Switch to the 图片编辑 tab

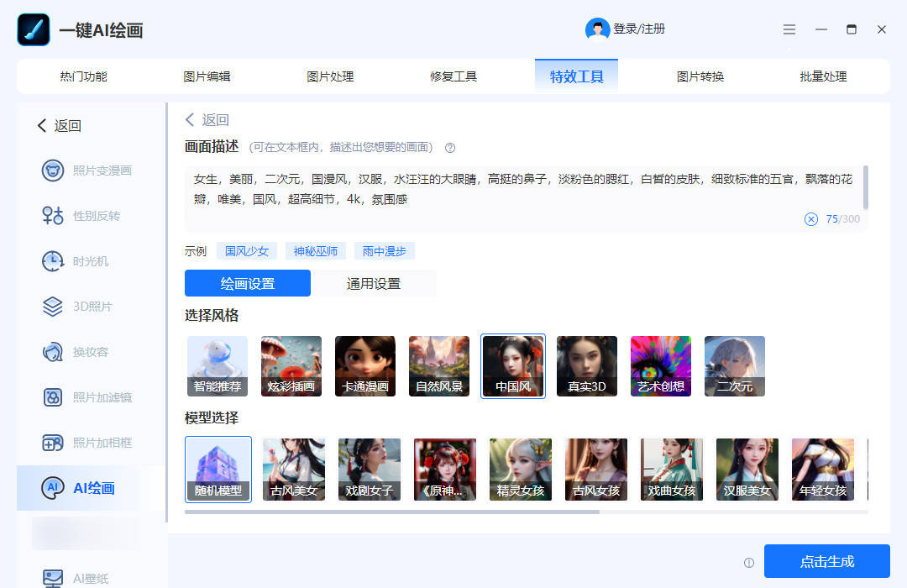coord(207,76)
